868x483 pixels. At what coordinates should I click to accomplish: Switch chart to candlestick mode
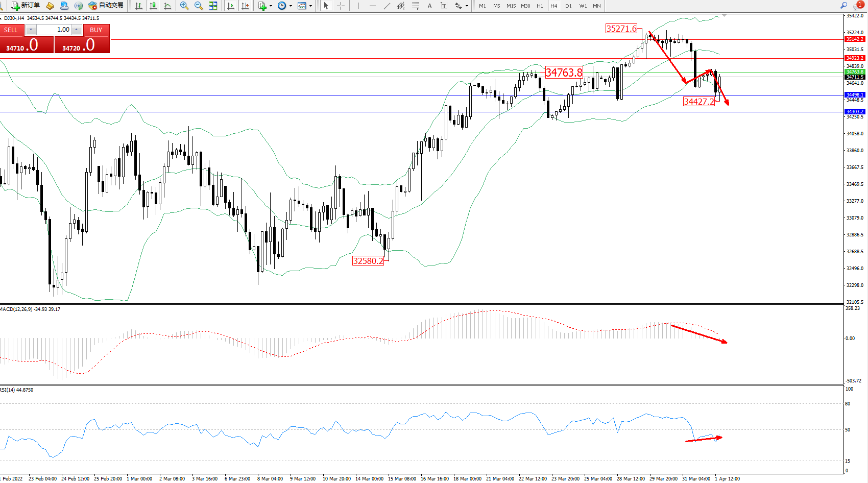coord(153,6)
